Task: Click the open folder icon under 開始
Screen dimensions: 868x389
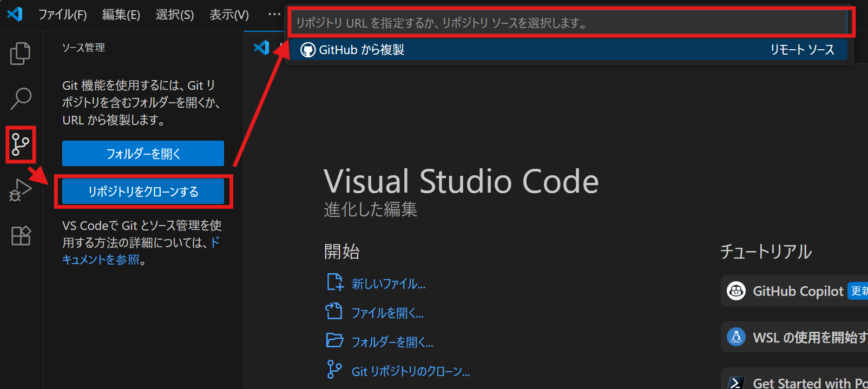Action: [x=335, y=340]
